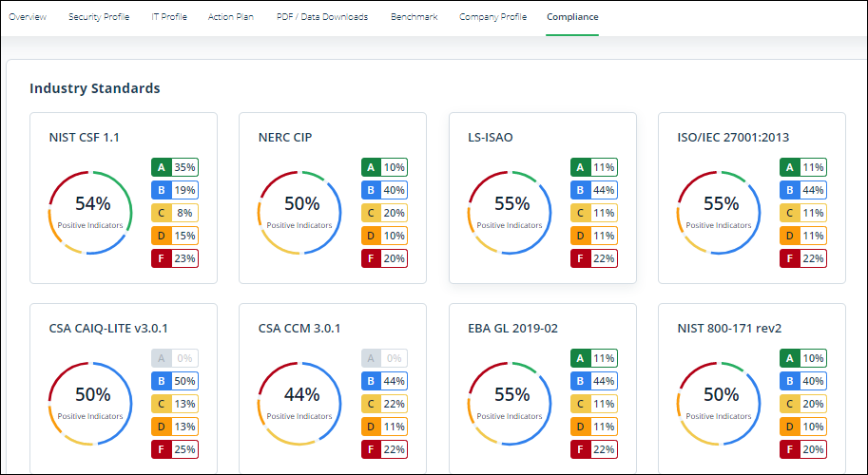Go to the IT Profile tab

click(x=169, y=17)
